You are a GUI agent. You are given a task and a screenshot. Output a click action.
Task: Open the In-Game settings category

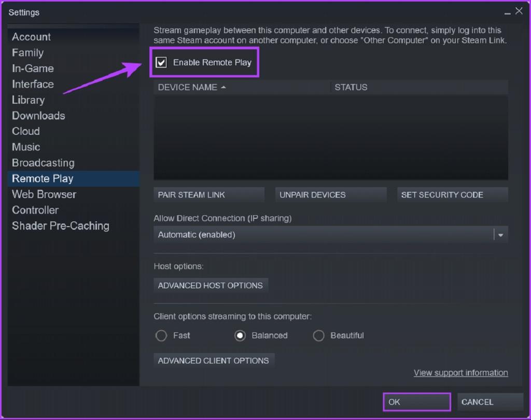pos(73,68)
